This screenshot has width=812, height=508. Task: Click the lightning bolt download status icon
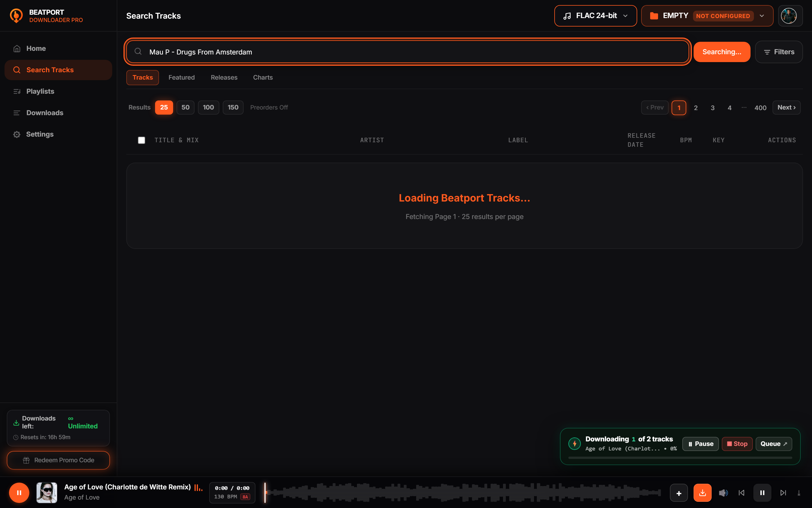[574, 444]
